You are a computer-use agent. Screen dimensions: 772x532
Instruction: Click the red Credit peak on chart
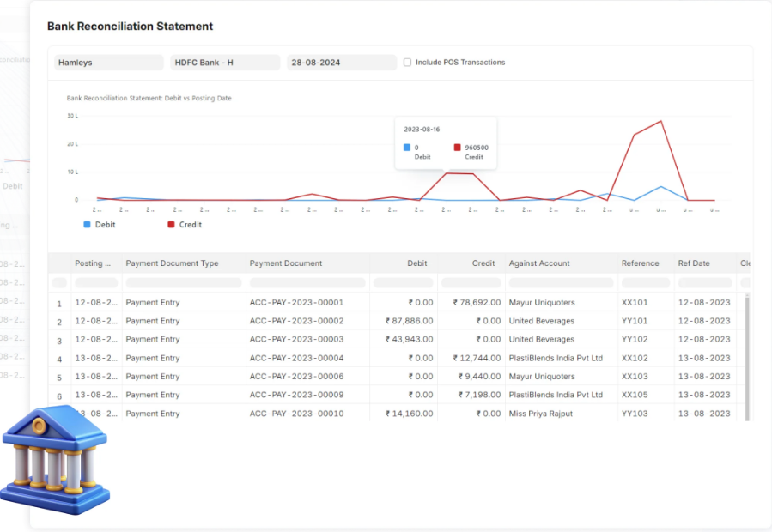pyautogui.click(x=660, y=121)
